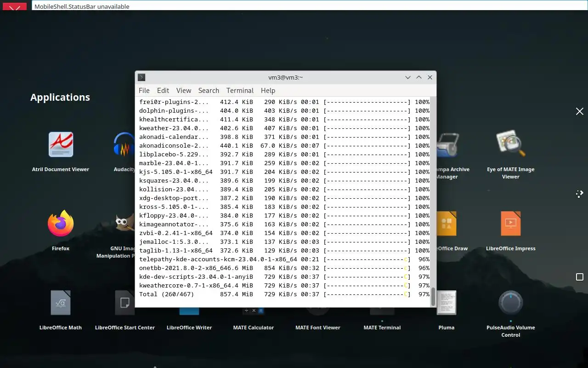
Task: Click the MATE Terminal label
Action: click(x=382, y=328)
